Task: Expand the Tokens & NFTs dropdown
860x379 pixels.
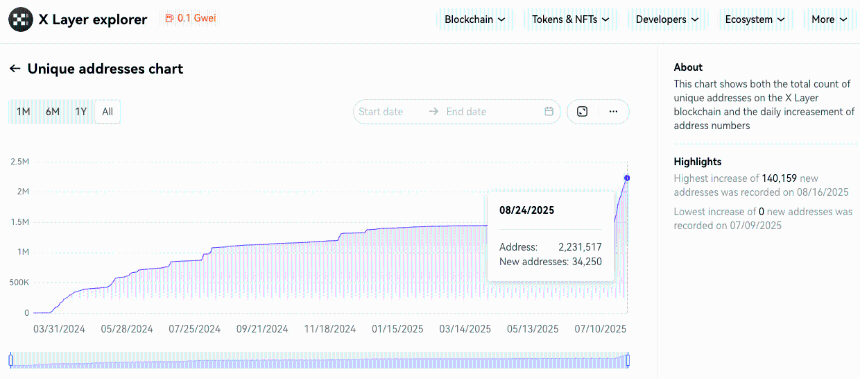Action: (570, 19)
